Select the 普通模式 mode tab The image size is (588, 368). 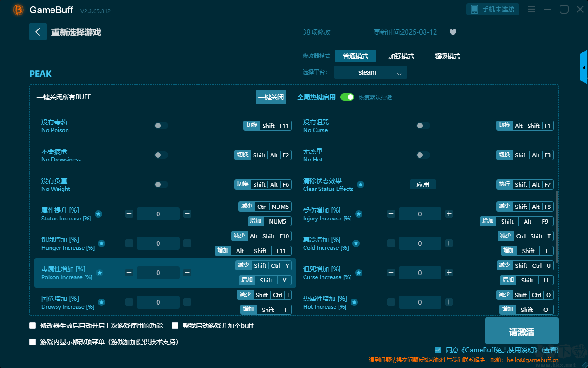coord(356,56)
